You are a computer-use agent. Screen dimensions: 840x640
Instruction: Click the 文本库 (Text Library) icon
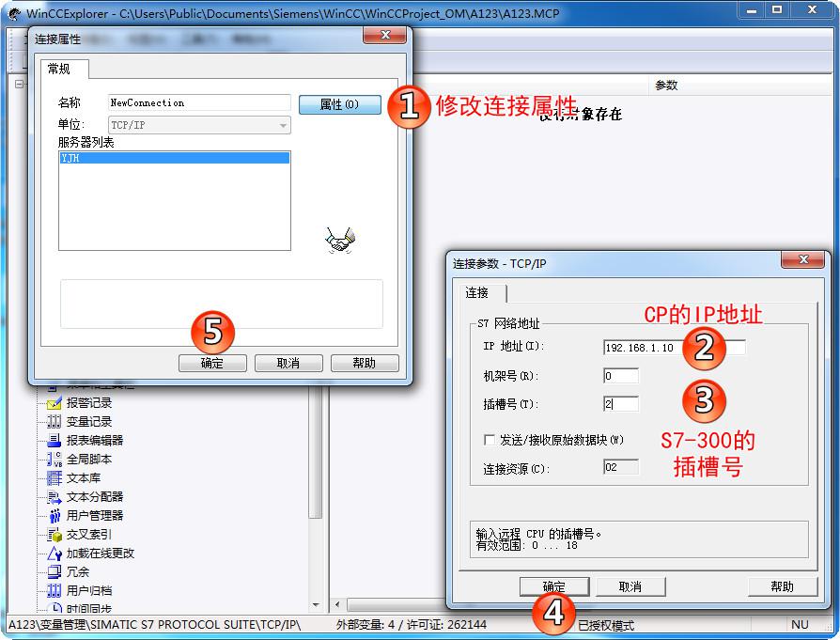coord(54,477)
